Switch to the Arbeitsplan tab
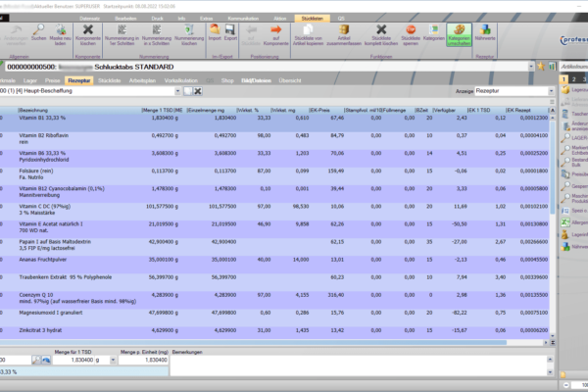This screenshot has width=588, height=392. click(142, 80)
